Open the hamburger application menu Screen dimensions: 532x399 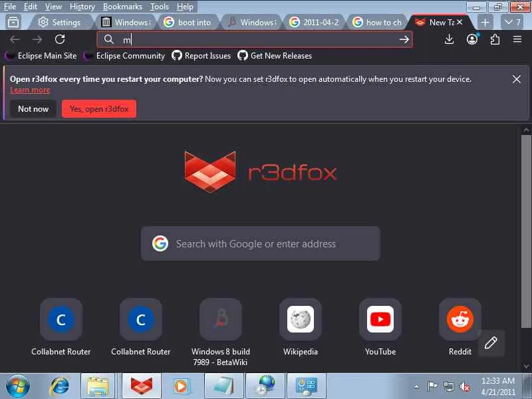click(517, 39)
